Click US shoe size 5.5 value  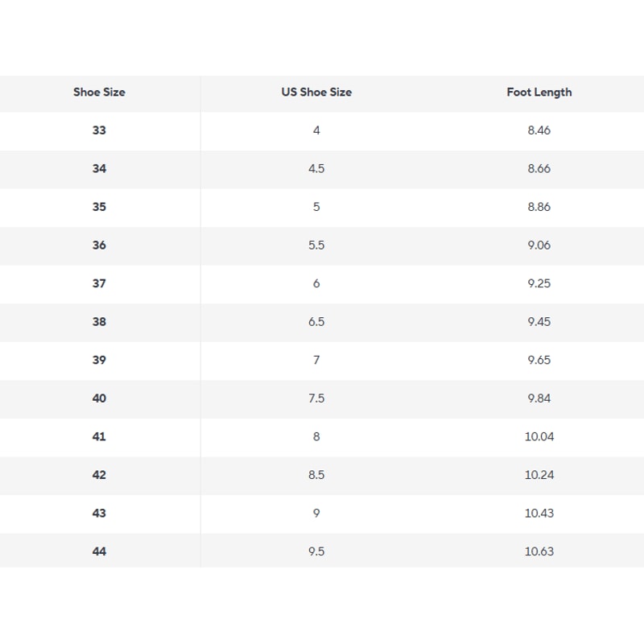tap(316, 246)
